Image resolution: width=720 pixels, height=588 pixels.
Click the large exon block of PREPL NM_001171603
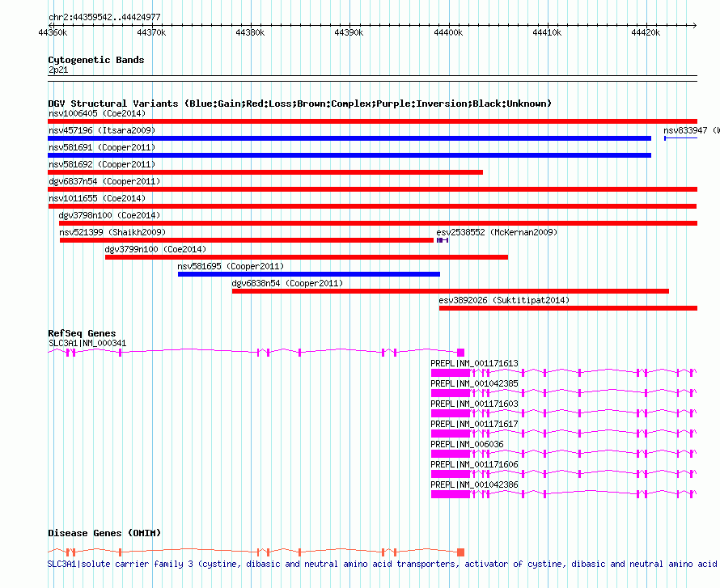(x=451, y=413)
